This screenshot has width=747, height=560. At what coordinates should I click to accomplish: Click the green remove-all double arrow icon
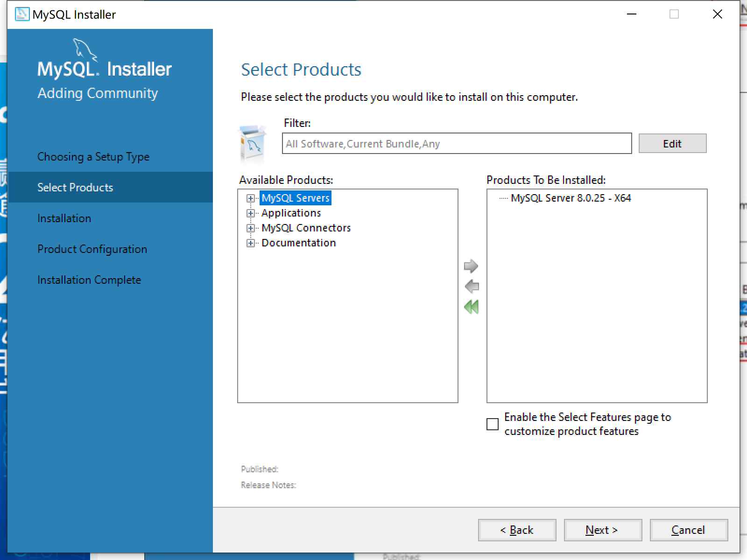click(x=472, y=307)
